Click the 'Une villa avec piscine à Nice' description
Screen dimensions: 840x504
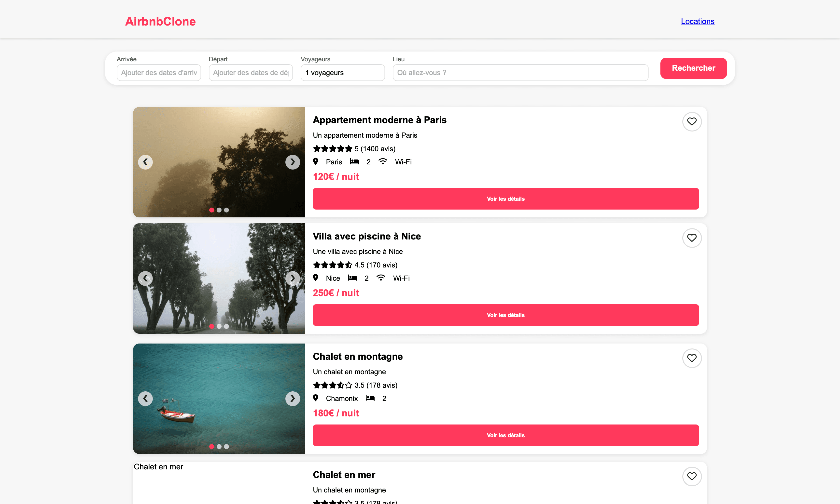[358, 251]
